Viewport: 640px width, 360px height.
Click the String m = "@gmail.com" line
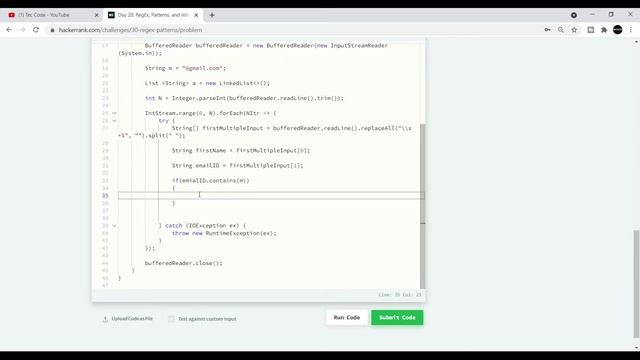pyautogui.click(x=185, y=68)
